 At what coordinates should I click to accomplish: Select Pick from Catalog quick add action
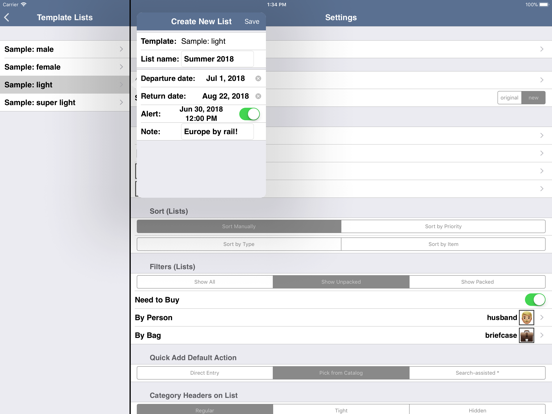pyautogui.click(x=341, y=373)
